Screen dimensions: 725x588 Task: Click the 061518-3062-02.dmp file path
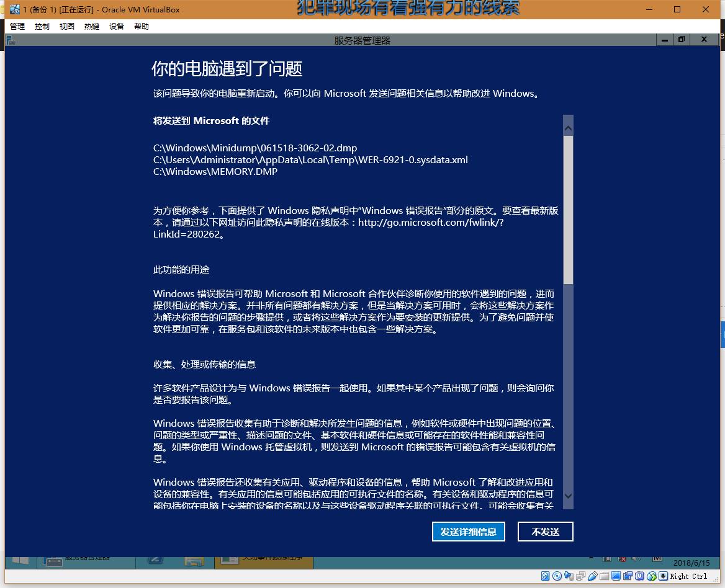point(255,148)
